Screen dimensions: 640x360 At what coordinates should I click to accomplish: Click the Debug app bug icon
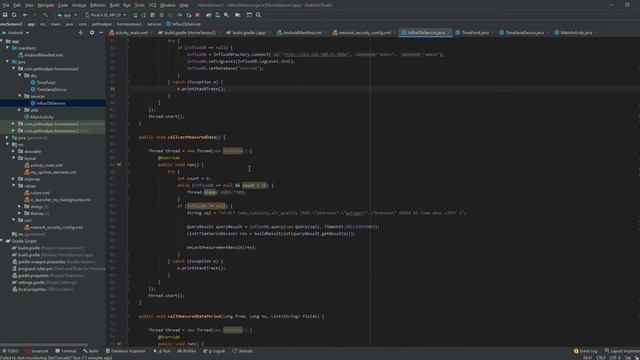pyautogui.click(x=162, y=15)
